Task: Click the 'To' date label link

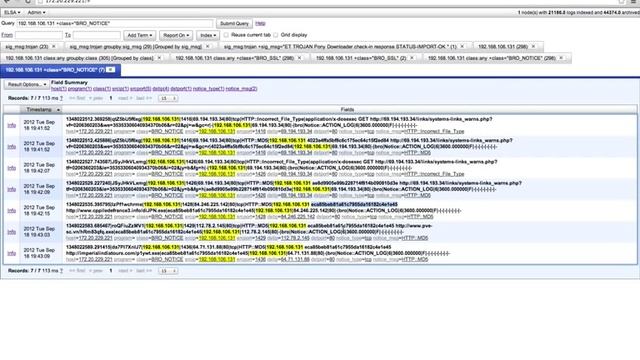Action: coord(68,35)
